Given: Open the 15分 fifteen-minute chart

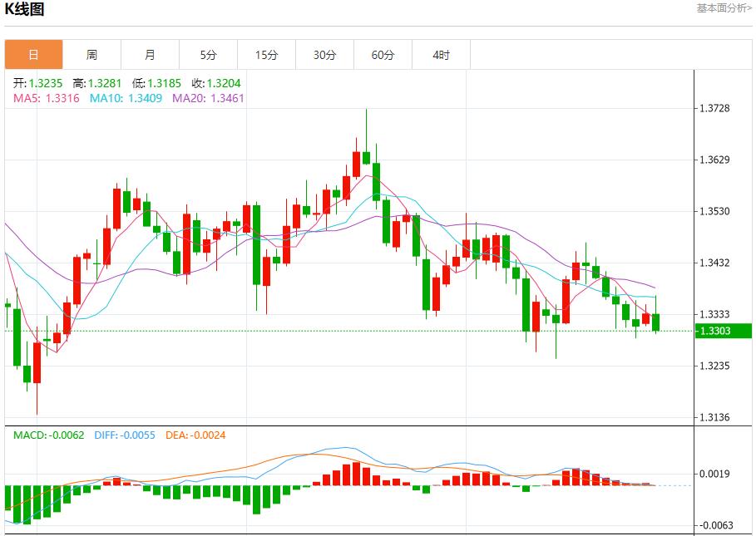Looking at the screenshot, I should pyautogui.click(x=267, y=53).
